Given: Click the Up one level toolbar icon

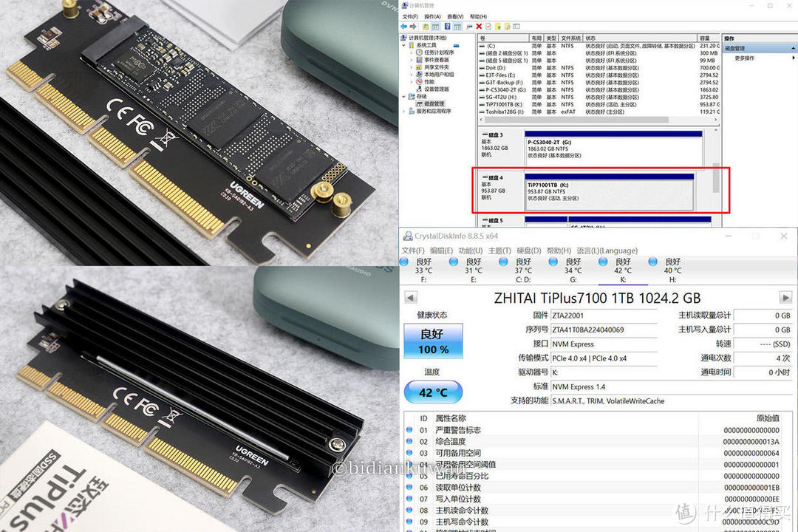Looking at the screenshot, I should point(426,27).
